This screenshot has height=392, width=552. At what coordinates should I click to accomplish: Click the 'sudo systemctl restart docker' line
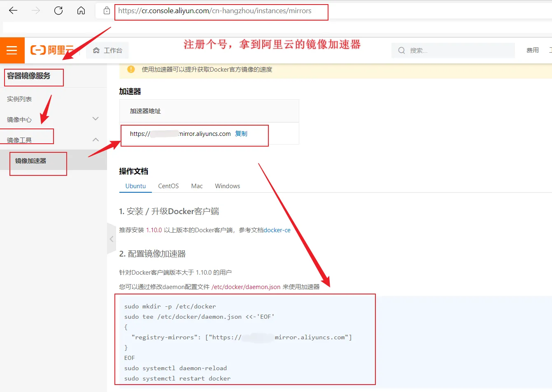[x=177, y=378]
